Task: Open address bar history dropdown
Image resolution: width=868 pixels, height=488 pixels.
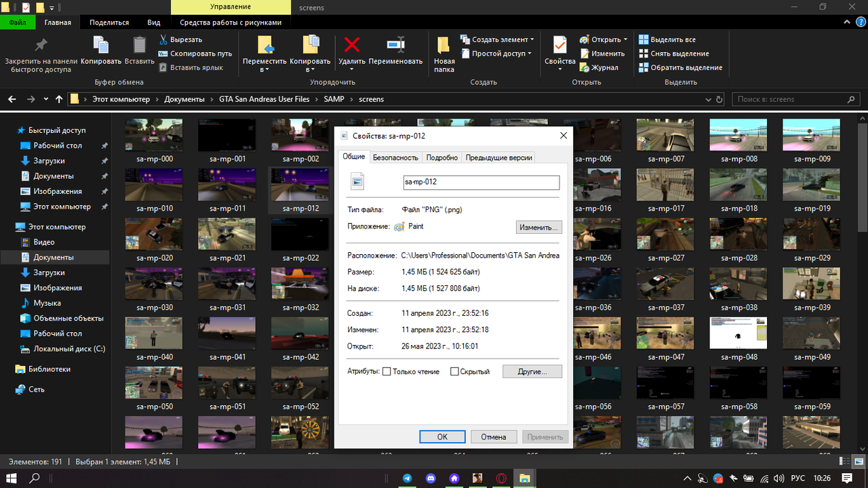Action: (709, 99)
